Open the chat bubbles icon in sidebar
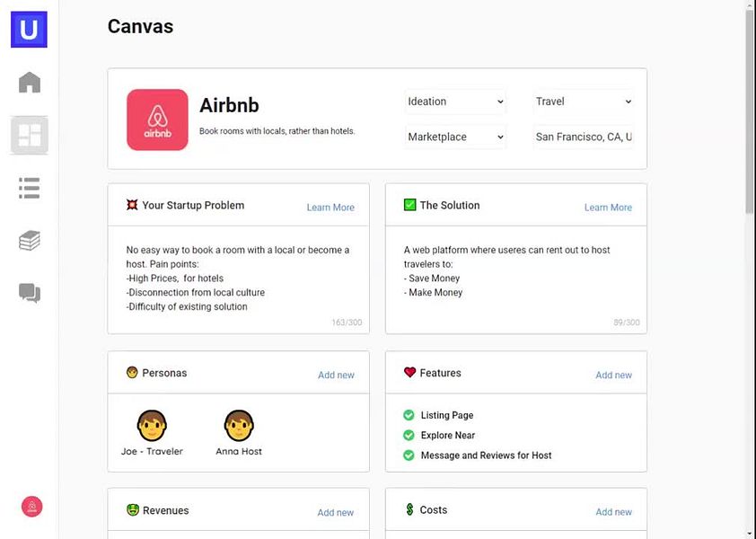This screenshot has height=539, width=756. (30, 293)
